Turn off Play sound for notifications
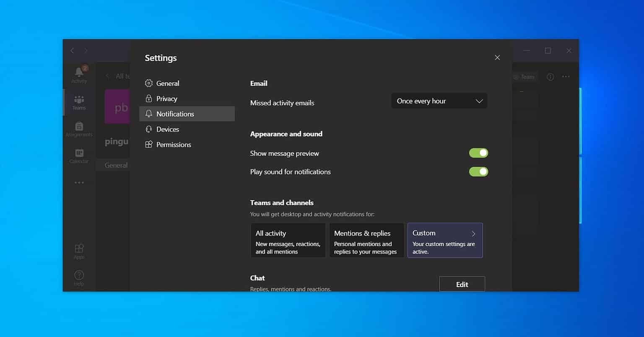Viewport: 644px width, 337px height. click(478, 171)
